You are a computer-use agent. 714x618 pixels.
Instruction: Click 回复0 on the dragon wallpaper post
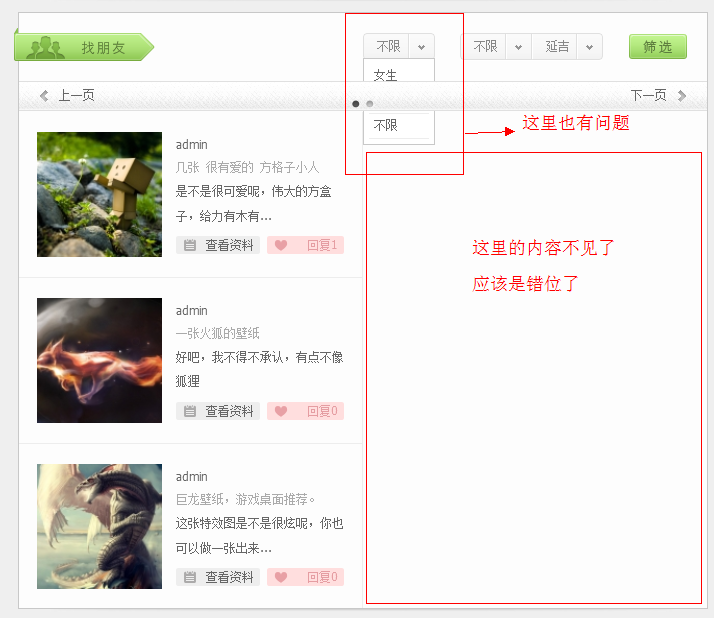(305, 577)
